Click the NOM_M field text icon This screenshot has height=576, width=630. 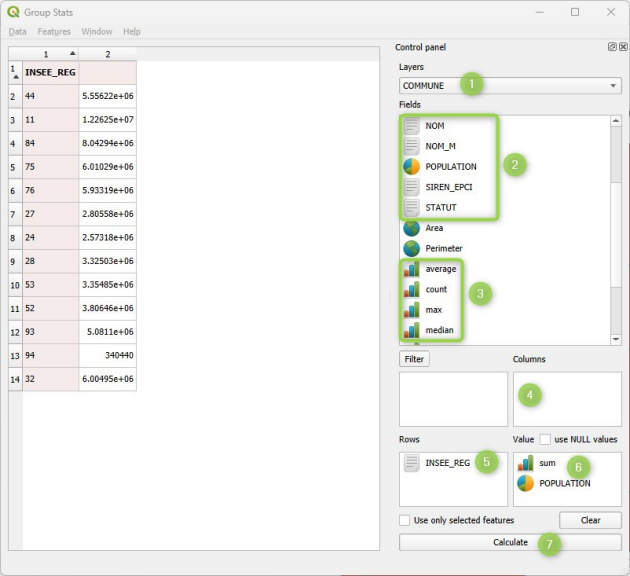tap(411, 146)
